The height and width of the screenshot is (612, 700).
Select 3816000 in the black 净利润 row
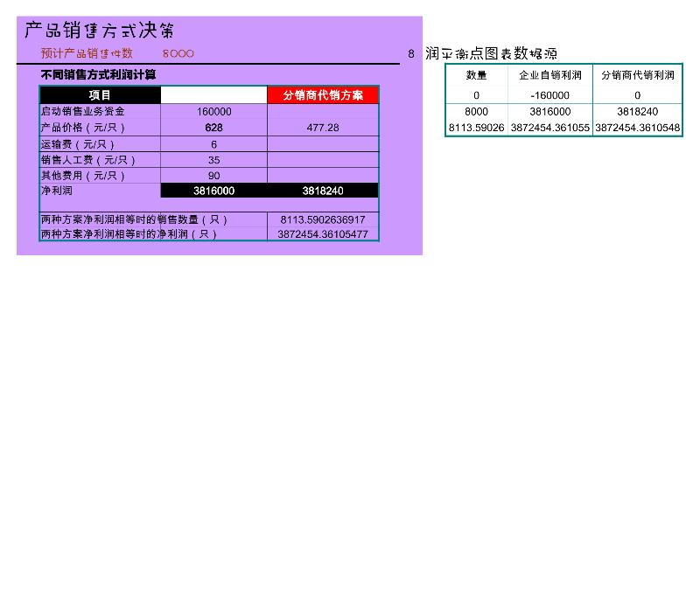213,191
